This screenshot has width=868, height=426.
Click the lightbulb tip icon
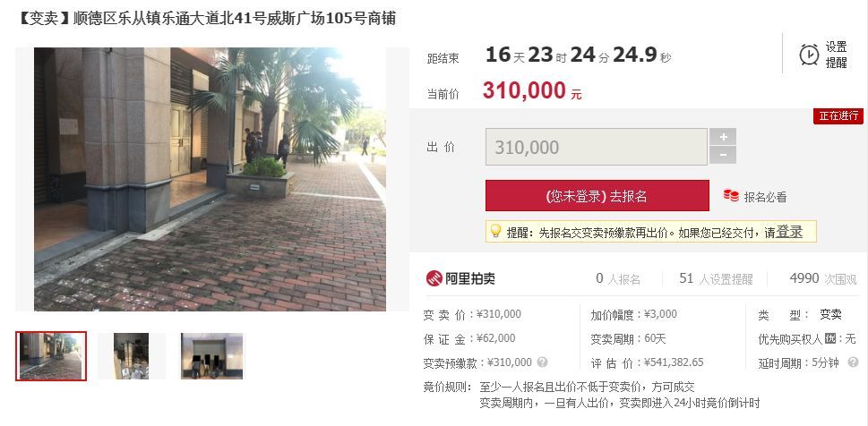[x=495, y=231]
